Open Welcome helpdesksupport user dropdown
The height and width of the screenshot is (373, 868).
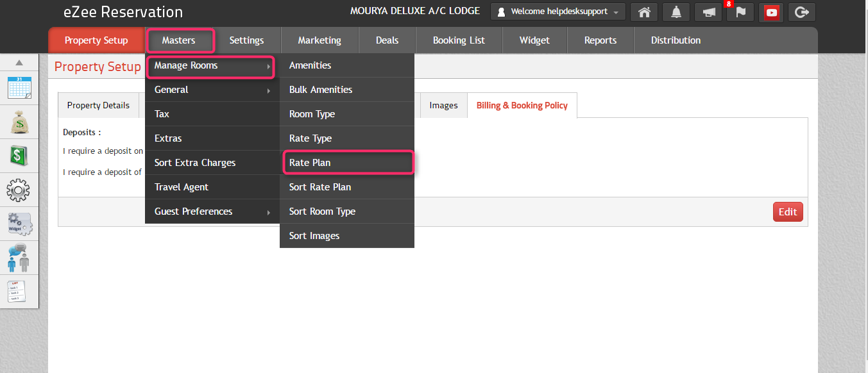(558, 12)
